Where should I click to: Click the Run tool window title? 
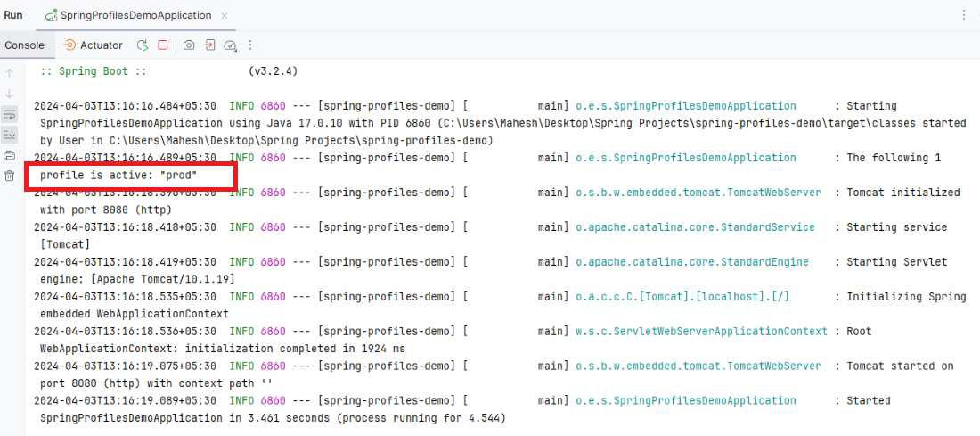[x=13, y=15]
